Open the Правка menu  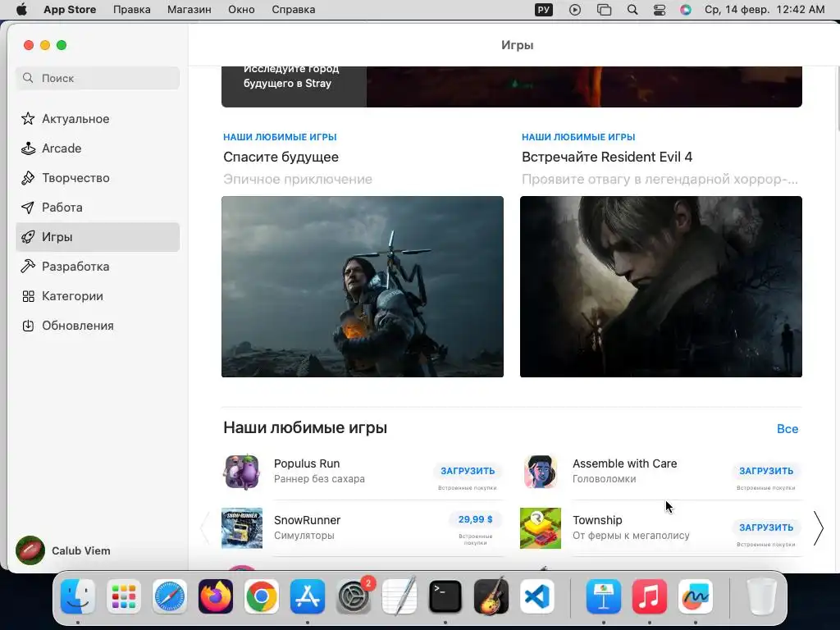point(132,10)
